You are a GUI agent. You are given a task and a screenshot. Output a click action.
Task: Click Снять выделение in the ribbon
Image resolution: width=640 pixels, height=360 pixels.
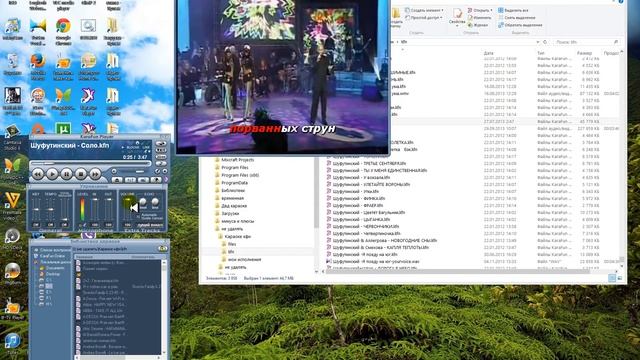(x=516, y=18)
